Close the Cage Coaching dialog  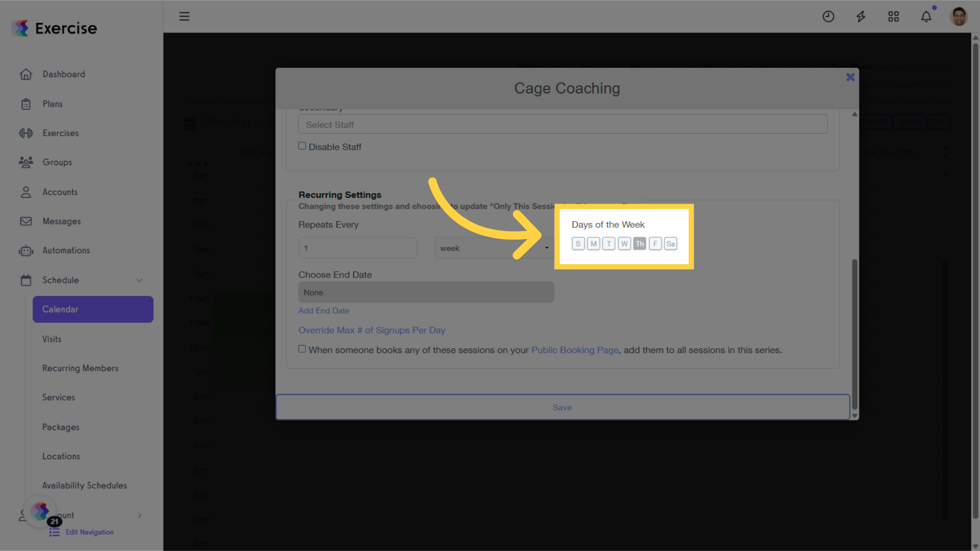[850, 77]
